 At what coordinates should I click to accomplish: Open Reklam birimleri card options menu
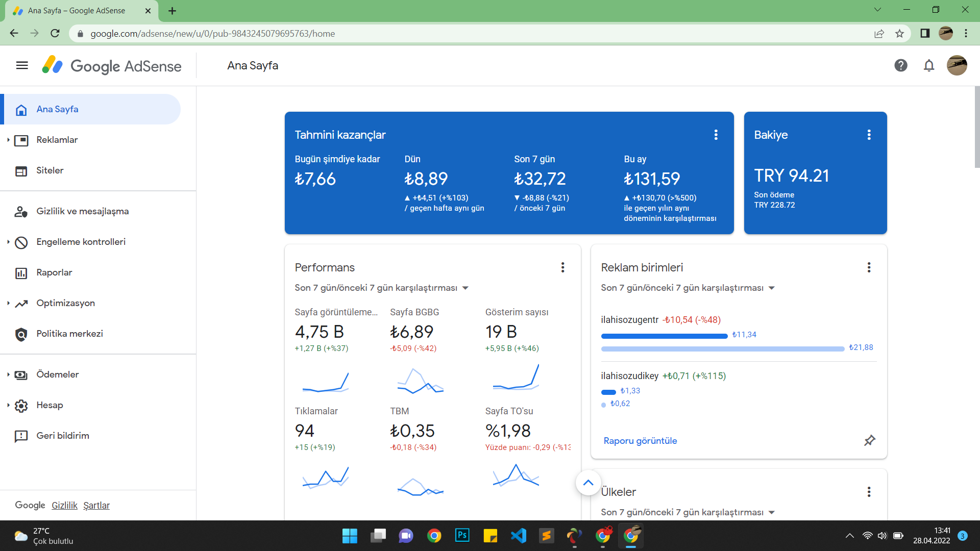(x=869, y=267)
